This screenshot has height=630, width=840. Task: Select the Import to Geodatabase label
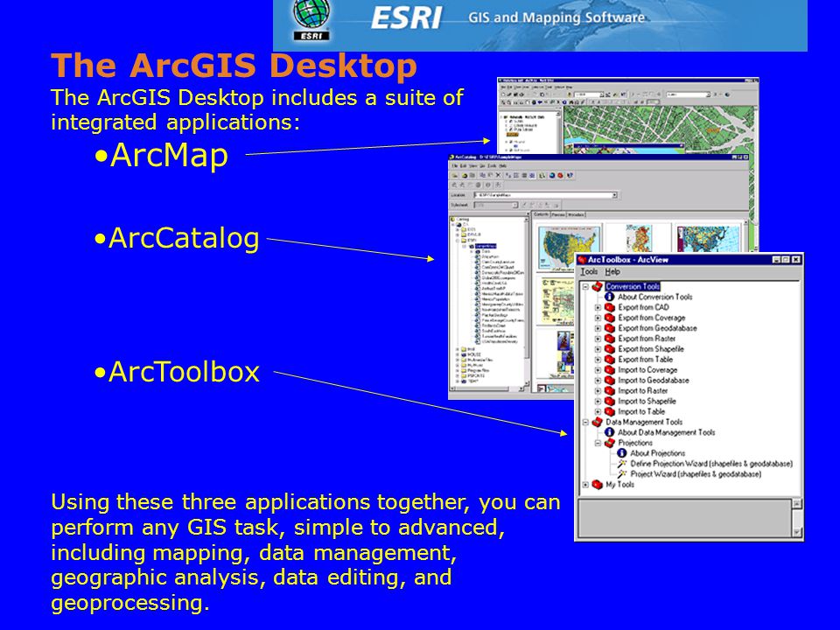(x=654, y=381)
